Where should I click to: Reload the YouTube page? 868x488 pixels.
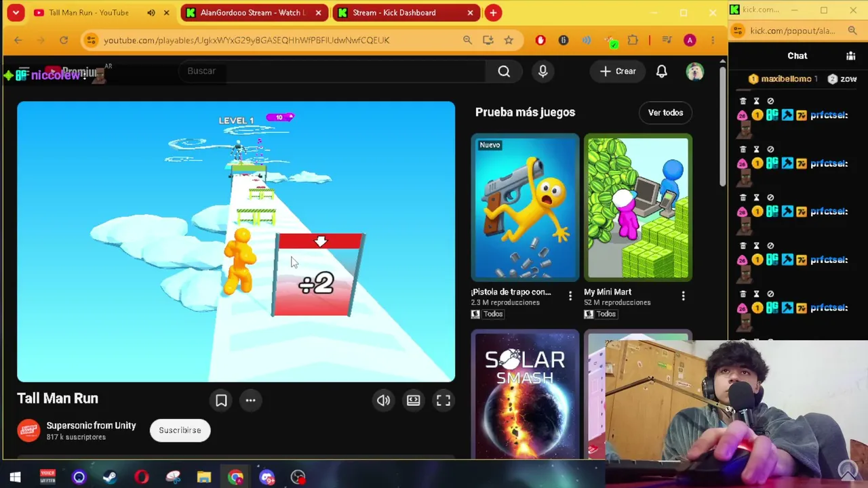64,40
